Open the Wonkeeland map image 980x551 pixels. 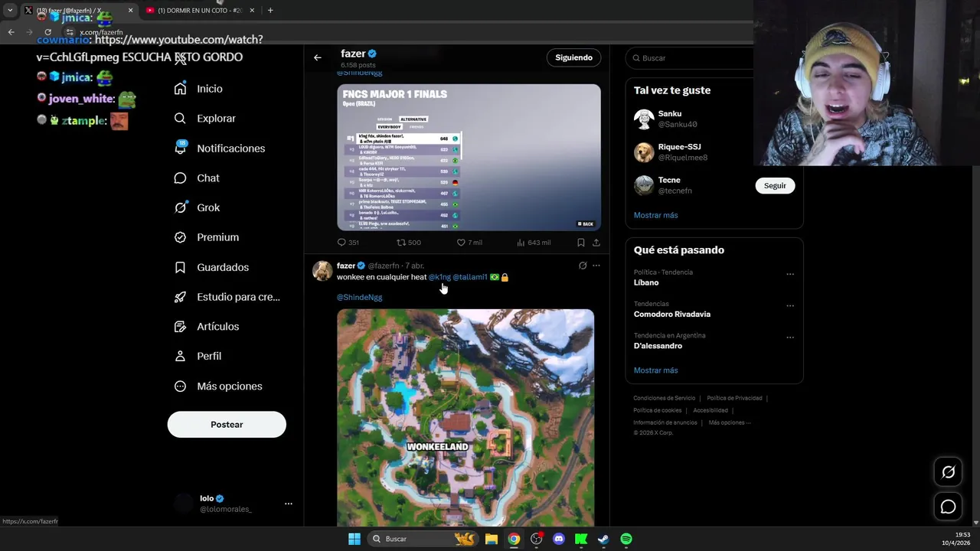(x=465, y=417)
